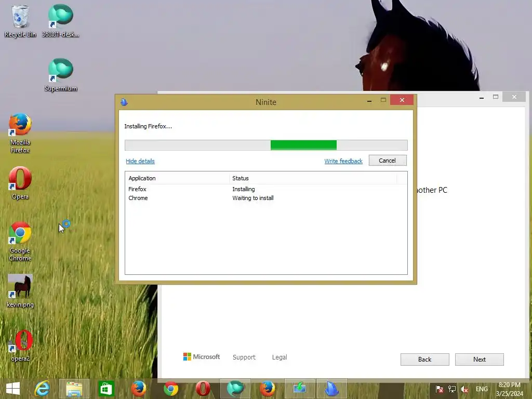Select the Chrome row in application list
Viewport: 532px width, 399px height.
(x=266, y=198)
